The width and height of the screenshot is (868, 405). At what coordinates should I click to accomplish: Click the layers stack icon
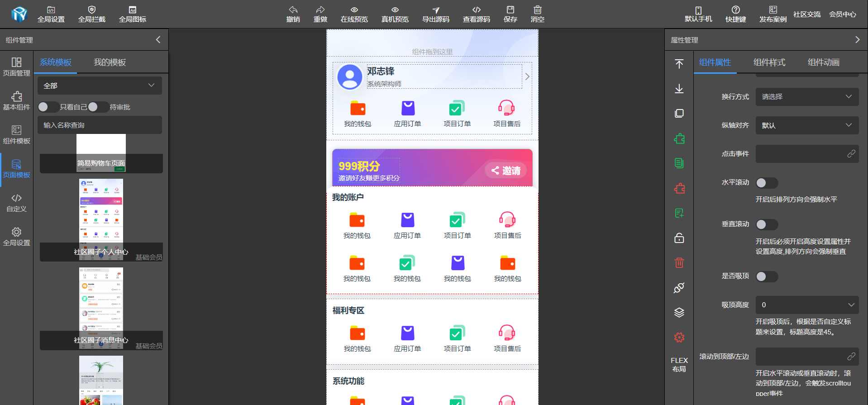[x=679, y=312]
